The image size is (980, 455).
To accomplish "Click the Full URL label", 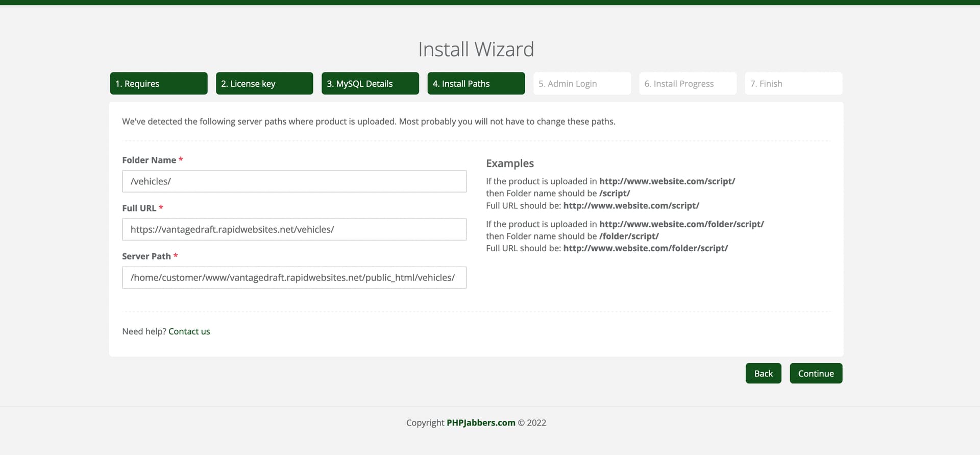I will [x=139, y=208].
